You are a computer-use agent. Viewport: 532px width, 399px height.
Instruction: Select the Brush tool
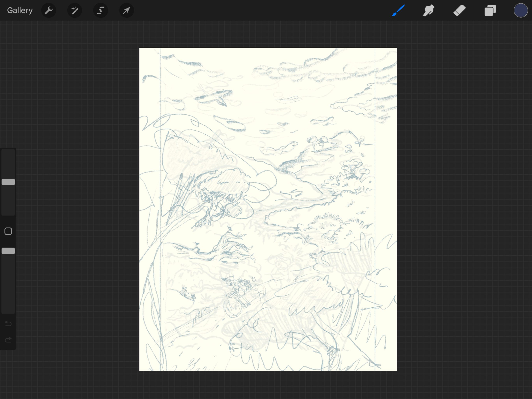(398, 10)
